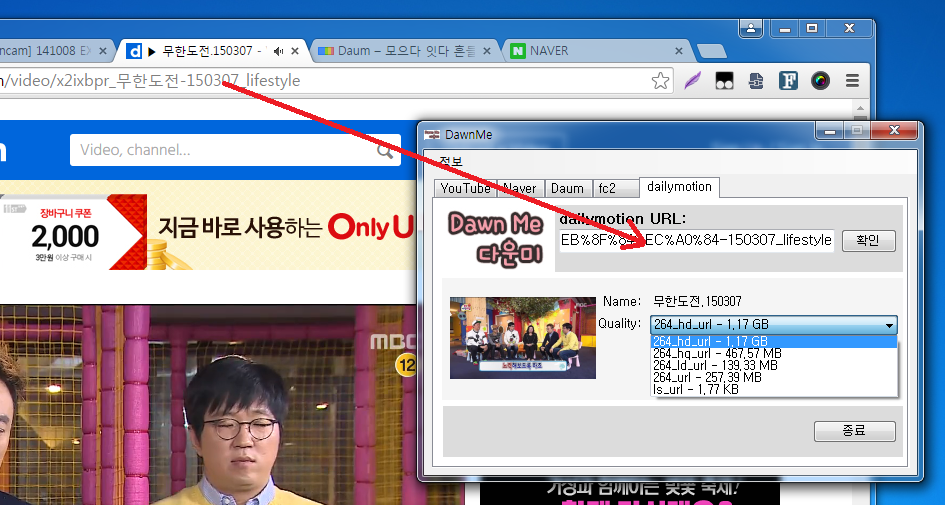Click the search magnifier in Dailymotion search box
This screenshot has height=505, width=945.
pos(385,151)
